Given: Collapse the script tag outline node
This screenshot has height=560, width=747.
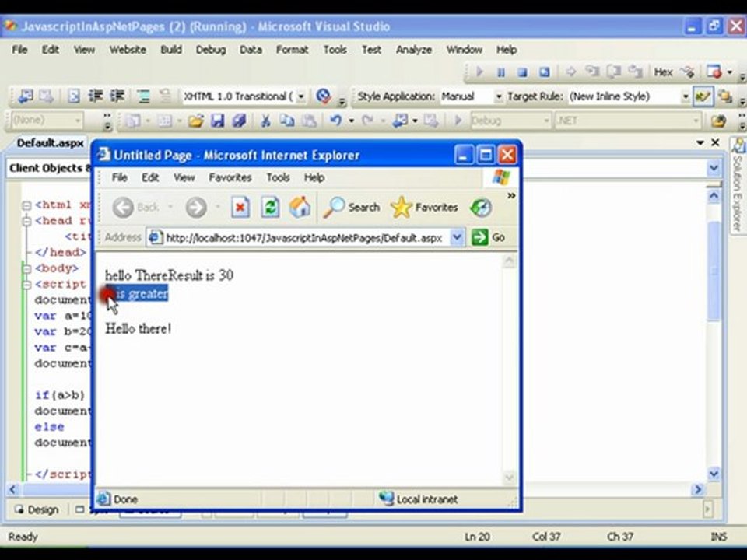Looking at the screenshot, I should click(26, 285).
